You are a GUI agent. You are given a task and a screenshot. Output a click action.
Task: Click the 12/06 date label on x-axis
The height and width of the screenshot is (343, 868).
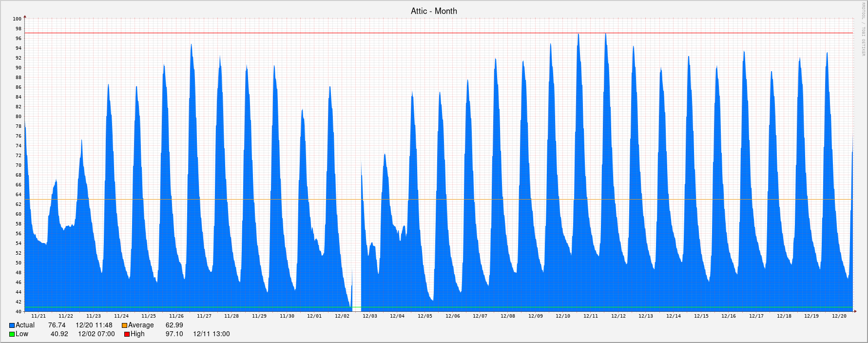coord(453,316)
